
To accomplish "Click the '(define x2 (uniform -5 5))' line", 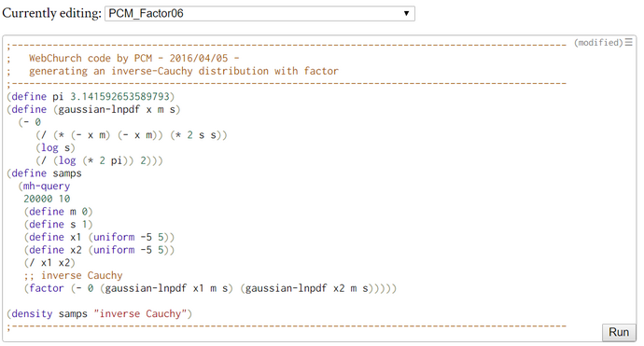I will 99,250.
